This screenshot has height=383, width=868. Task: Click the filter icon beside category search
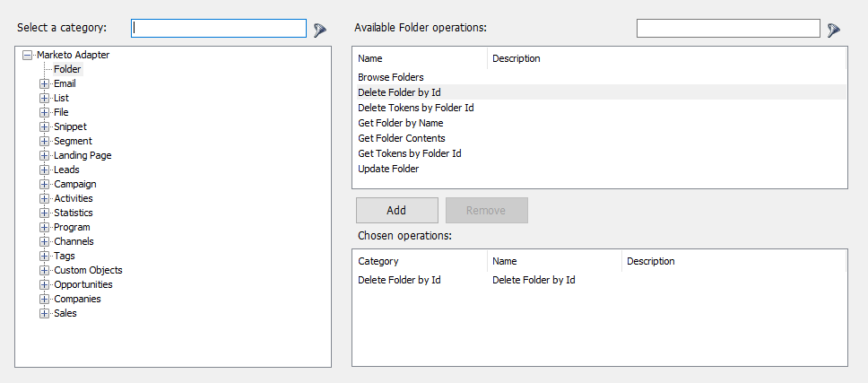(320, 30)
